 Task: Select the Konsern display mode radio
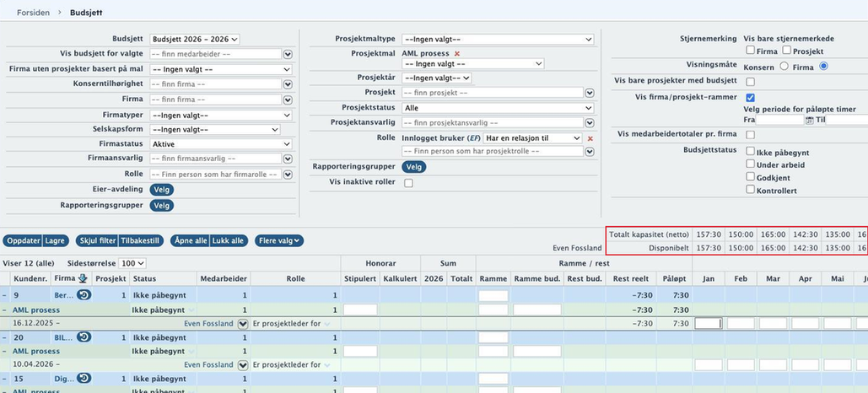click(x=784, y=67)
